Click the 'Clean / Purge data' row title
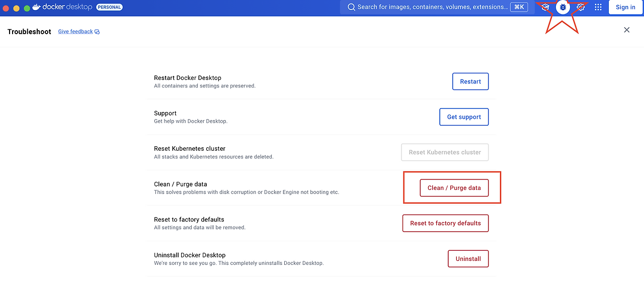Image resolution: width=644 pixels, height=296 pixels. (x=181, y=184)
